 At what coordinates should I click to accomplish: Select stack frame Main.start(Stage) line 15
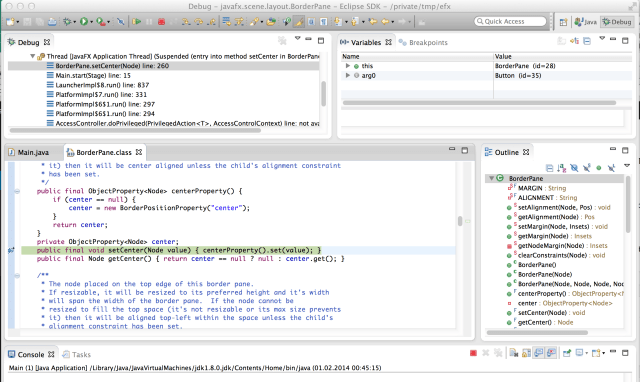pos(93,76)
